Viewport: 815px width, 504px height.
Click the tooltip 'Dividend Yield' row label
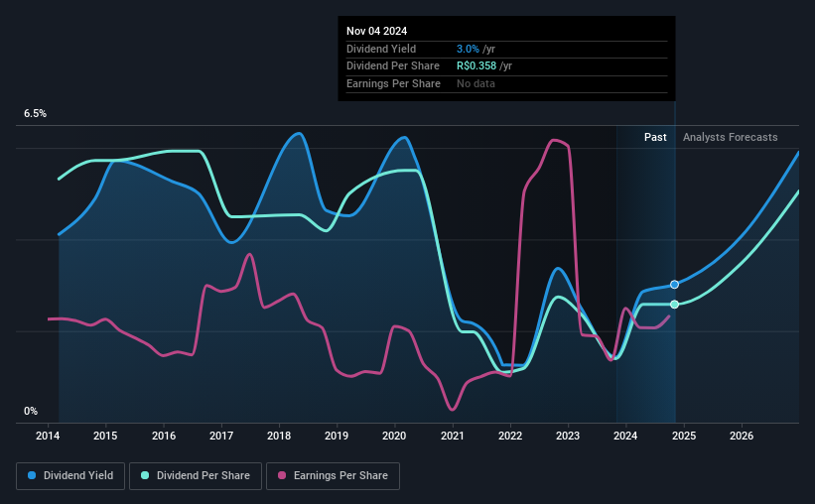click(x=381, y=49)
